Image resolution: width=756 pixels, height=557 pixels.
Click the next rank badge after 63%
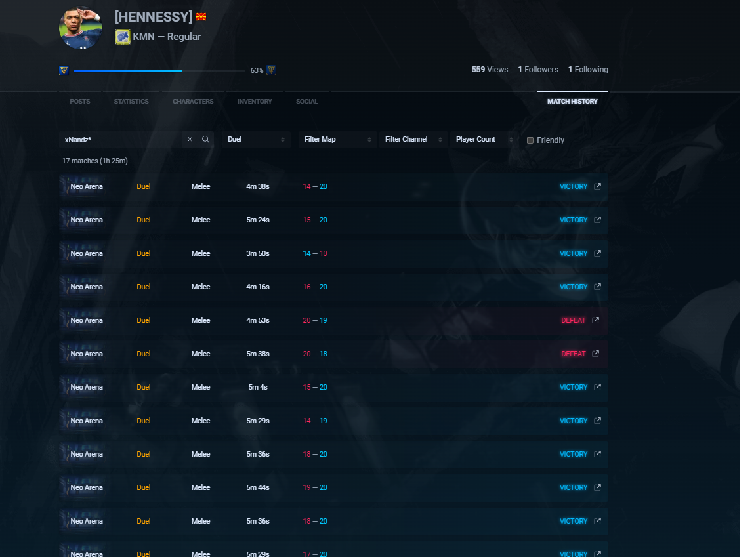coord(271,70)
